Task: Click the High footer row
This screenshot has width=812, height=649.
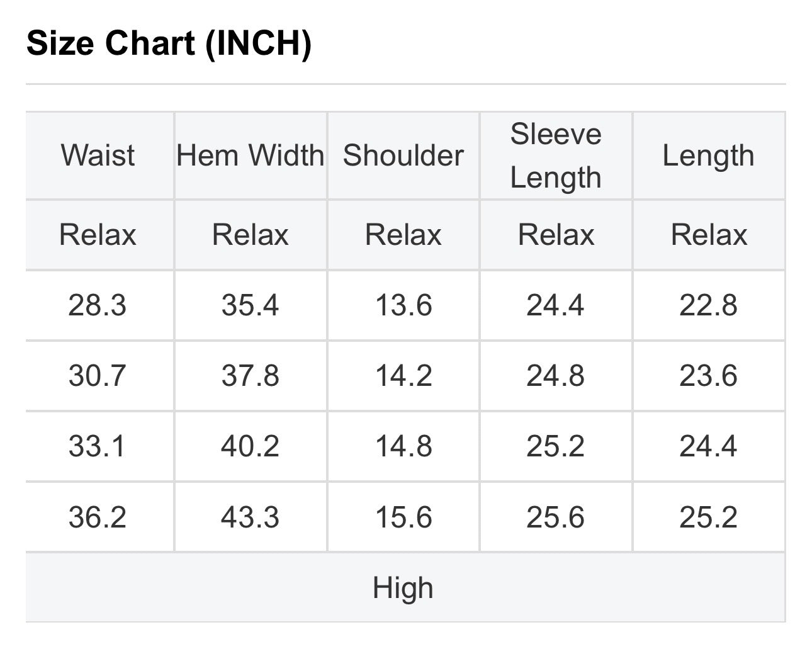Action: pyautogui.click(x=405, y=587)
